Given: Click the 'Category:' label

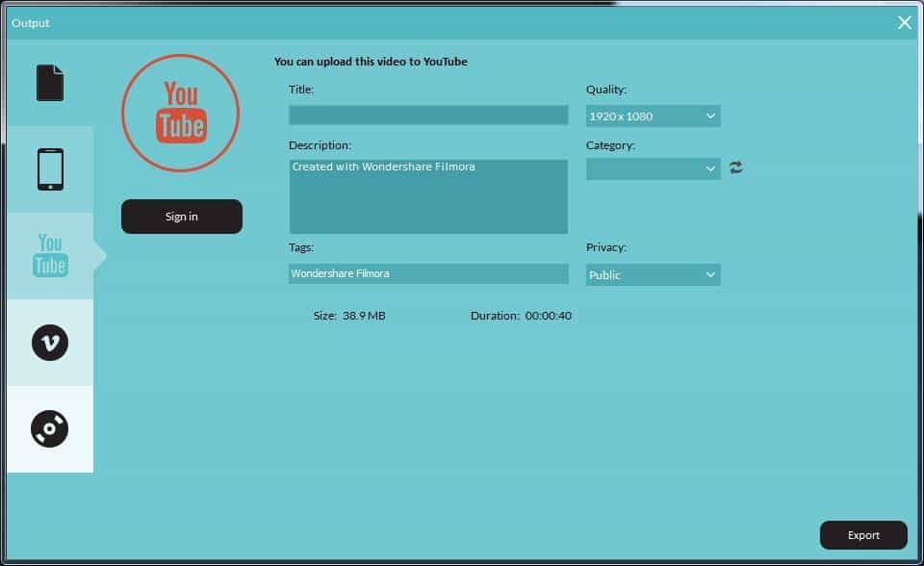Looking at the screenshot, I should (610, 145).
